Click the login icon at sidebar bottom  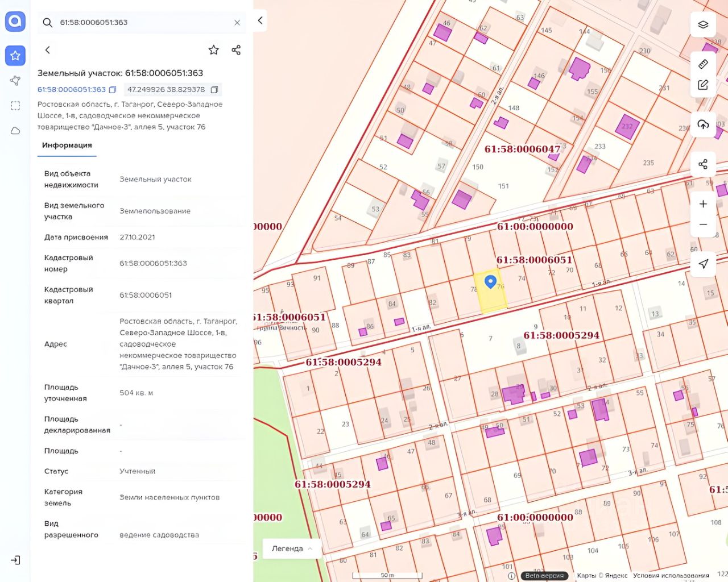[x=15, y=560]
